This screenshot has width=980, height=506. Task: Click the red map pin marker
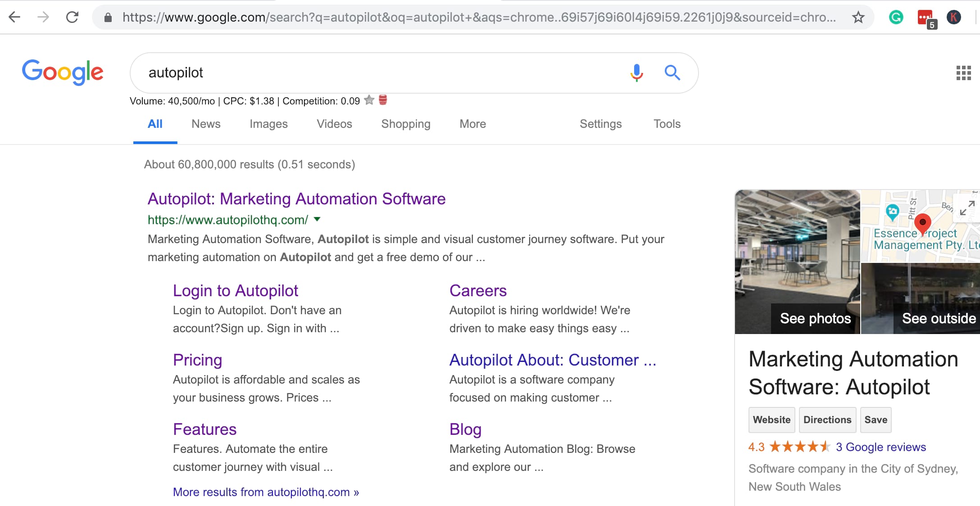[x=922, y=225]
